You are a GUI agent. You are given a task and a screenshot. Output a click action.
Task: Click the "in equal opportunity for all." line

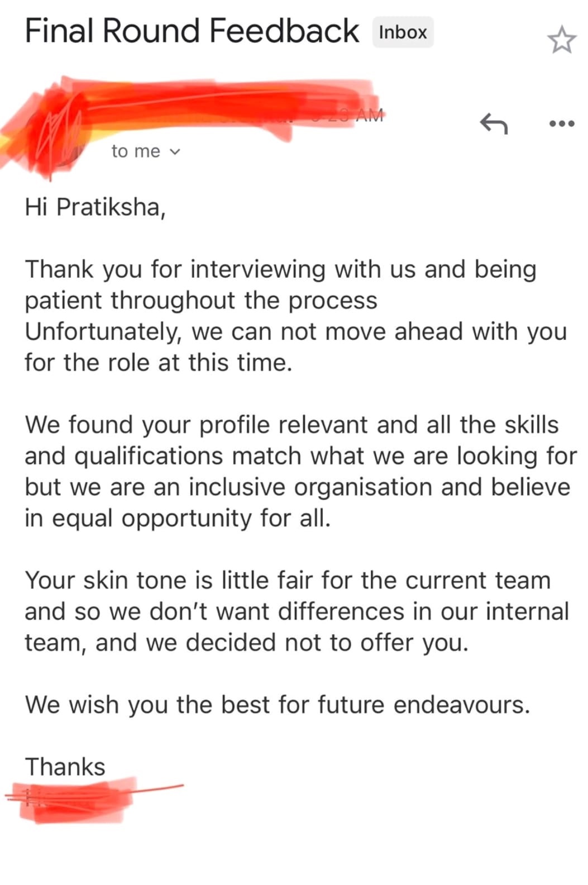[178, 518]
